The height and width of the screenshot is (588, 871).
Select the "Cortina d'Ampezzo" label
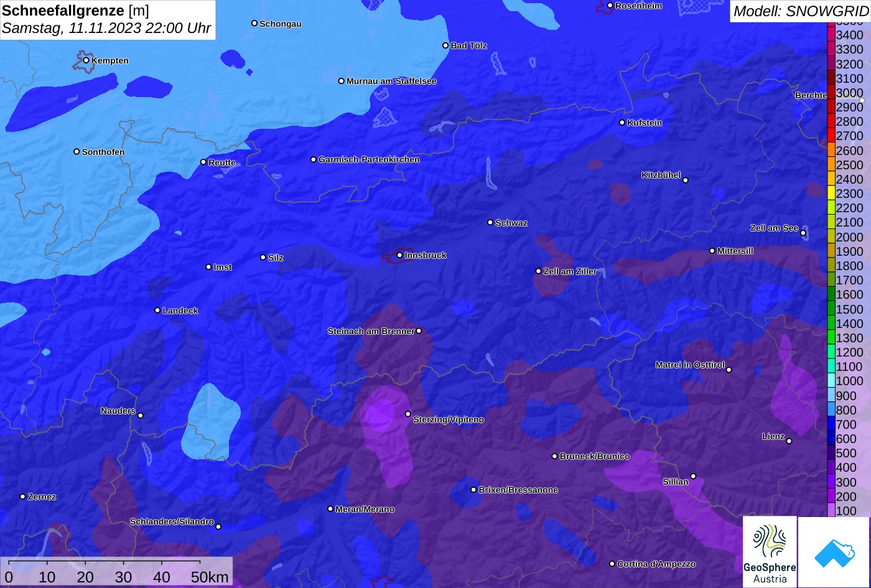click(x=656, y=564)
